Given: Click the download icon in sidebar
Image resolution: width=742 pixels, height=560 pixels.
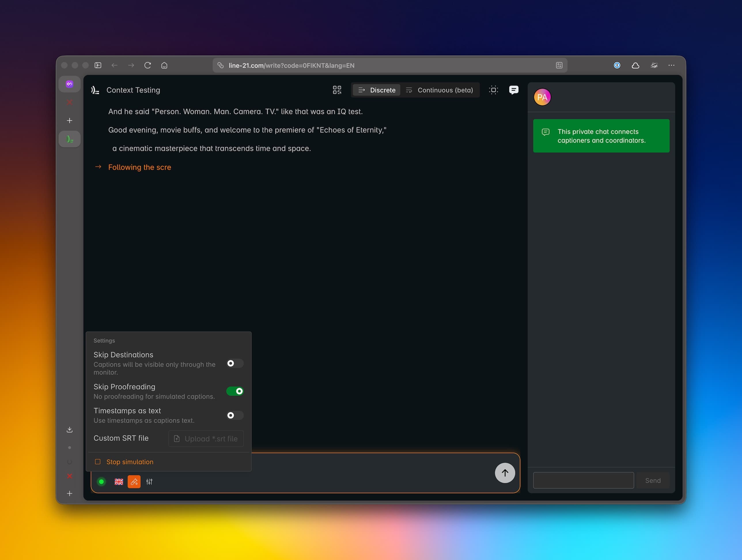Looking at the screenshot, I should (x=69, y=430).
